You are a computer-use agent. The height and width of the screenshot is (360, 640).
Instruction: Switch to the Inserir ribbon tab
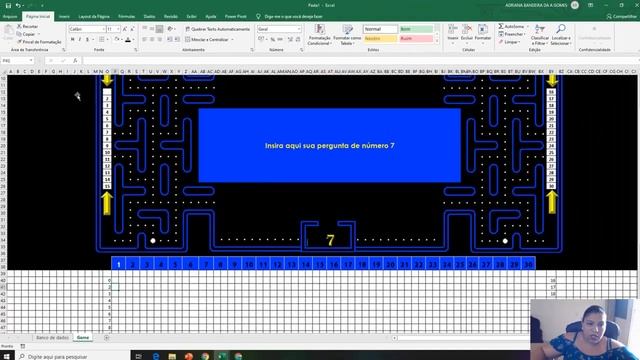coord(64,16)
